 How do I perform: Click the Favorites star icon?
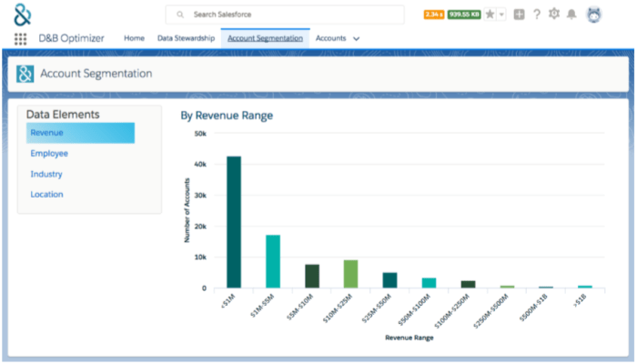click(490, 15)
